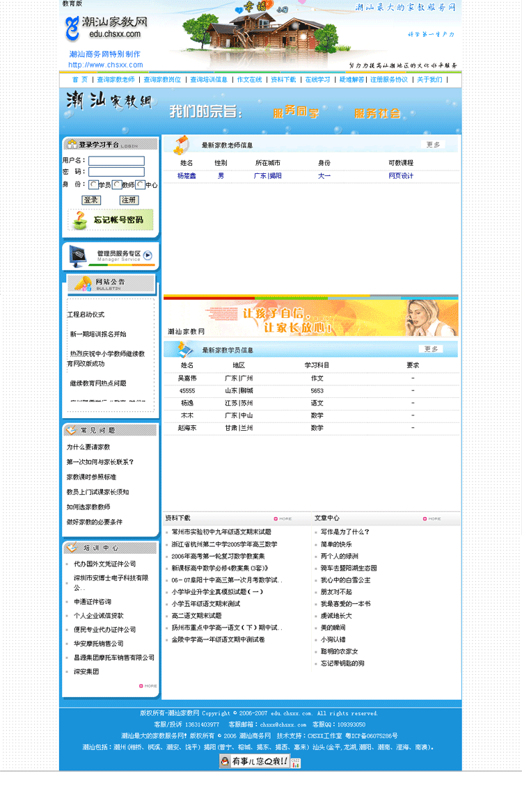Click the 用户名 username input field
The width and height of the screenshot is (522, 812).
116,161
